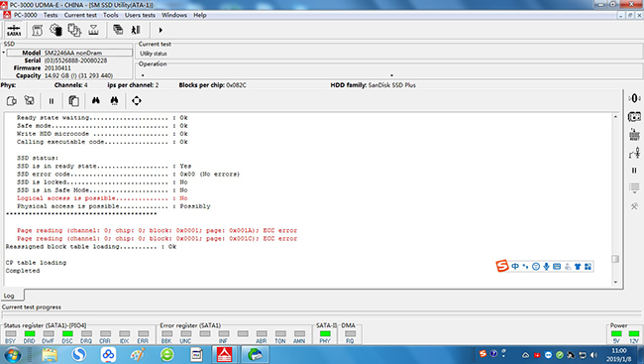Click the SATA1 port selection icon
The width and height of the screenshot is (644, 364).
coord(14,31)
